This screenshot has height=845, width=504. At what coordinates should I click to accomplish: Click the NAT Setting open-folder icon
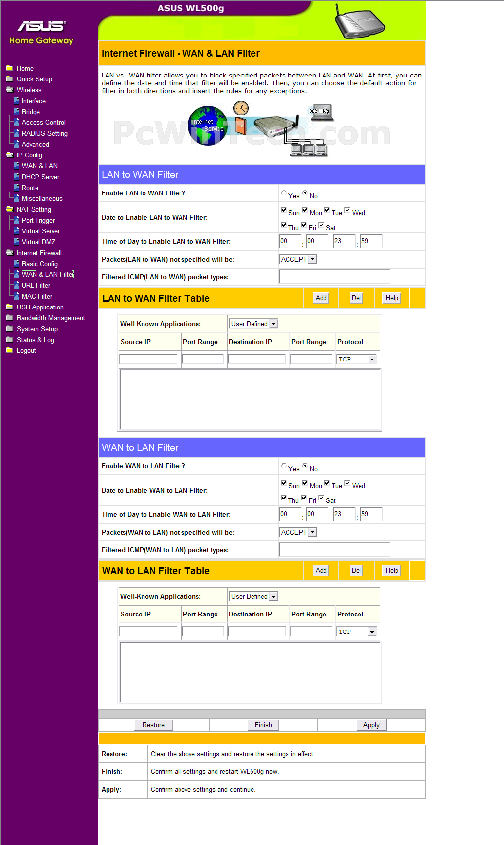(9, 209)
